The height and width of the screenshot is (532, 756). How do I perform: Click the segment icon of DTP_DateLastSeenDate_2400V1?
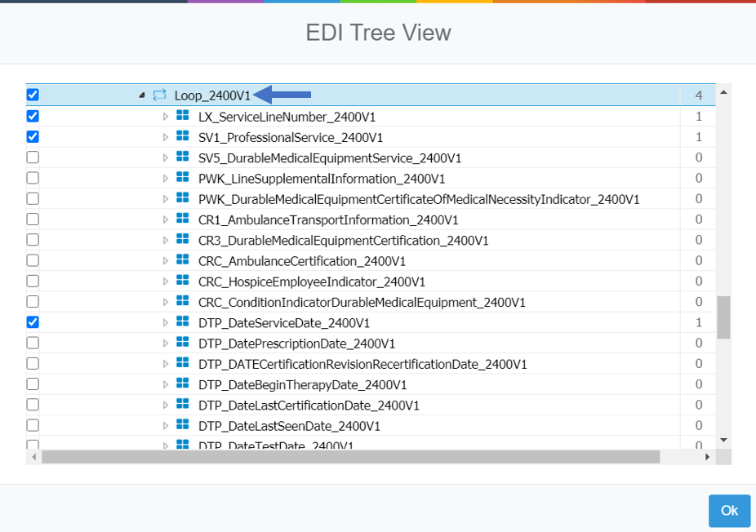183,425
